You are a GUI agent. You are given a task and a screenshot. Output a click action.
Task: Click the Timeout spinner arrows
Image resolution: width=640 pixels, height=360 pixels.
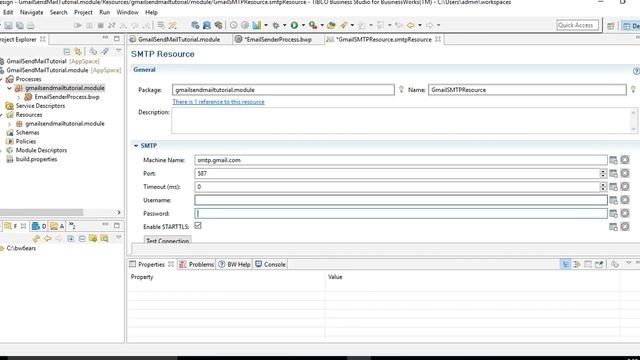603,187
